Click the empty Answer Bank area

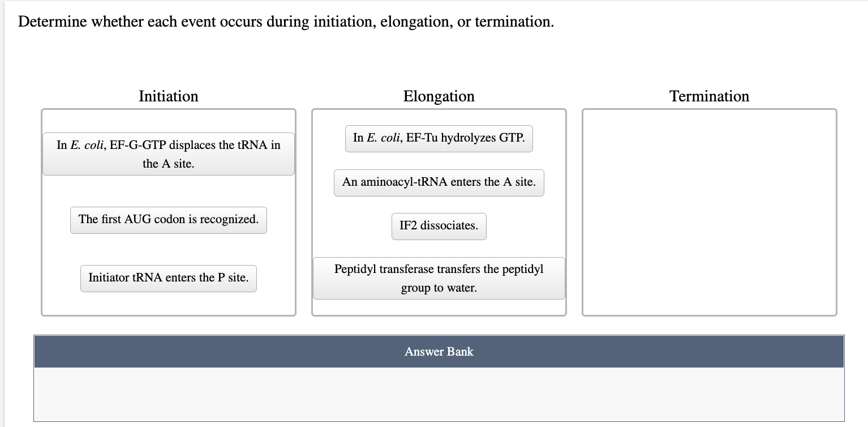(x=439, y=391)
